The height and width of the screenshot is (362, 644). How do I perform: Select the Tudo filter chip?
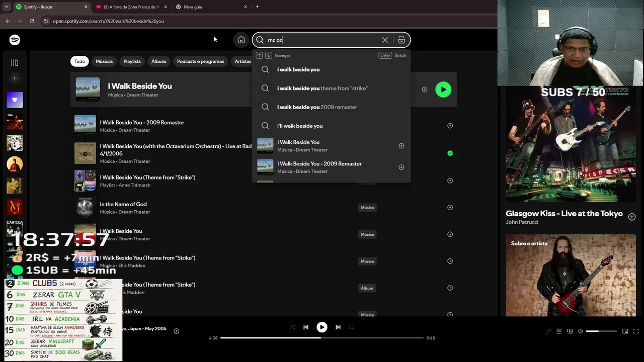(79, 61)
